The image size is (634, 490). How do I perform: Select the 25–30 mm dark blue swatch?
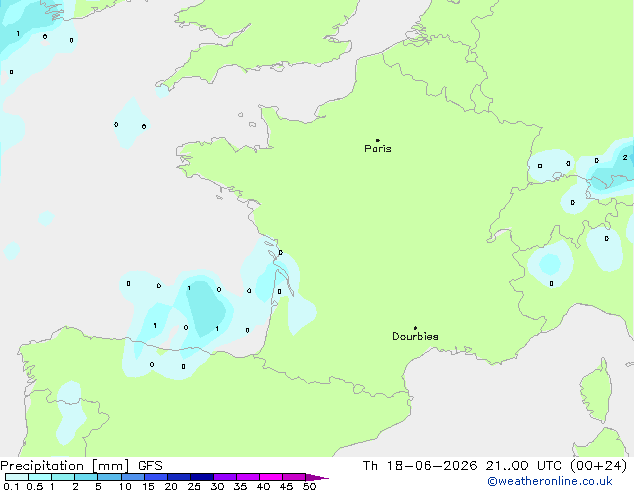202,477
